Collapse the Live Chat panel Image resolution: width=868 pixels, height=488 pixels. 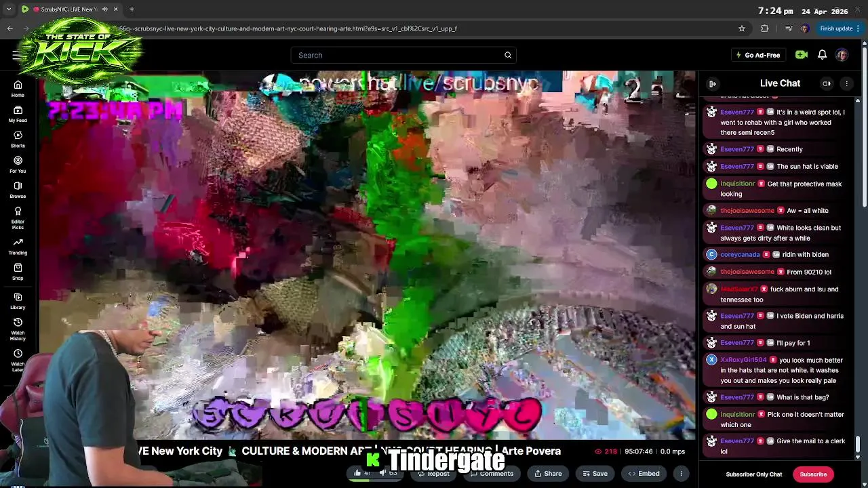pyautogui.click(x=713, y=83)
